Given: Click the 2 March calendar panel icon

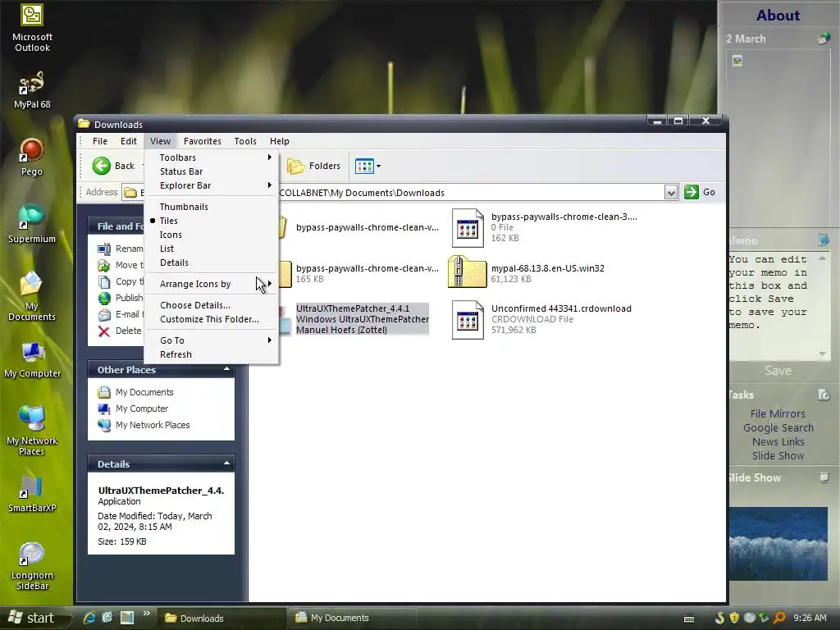Looking at the screenshot, I should point(824,39).
